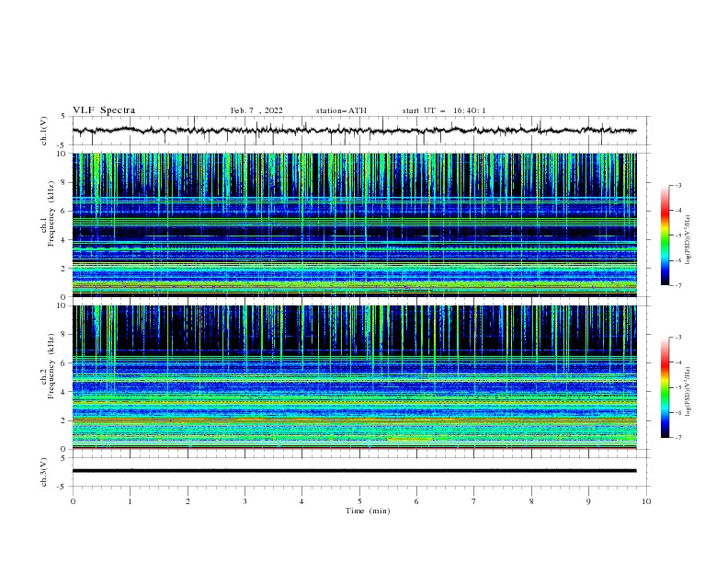This screenshot has height=563, width=728.
Task: Click the ch.1 voltage waveform trace
Action: tap(354, 131)
